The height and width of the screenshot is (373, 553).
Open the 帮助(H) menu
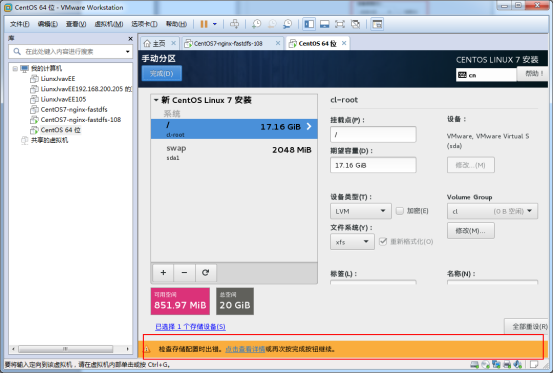(x=176, y=24)
